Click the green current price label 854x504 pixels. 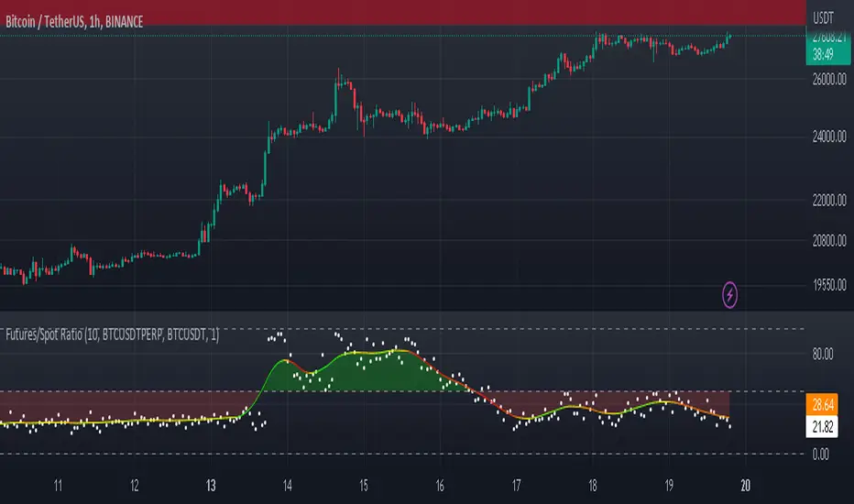(x=828, y=47)
